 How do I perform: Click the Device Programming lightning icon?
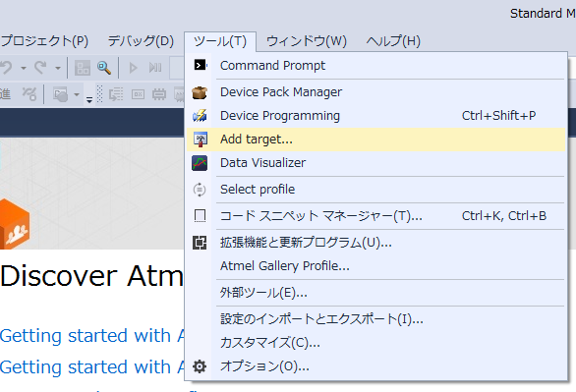pos(200,116)
